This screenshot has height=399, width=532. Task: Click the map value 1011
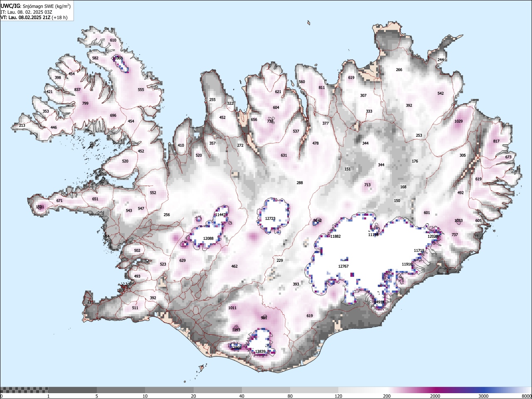pyautogui.click(x=232, y=308)
